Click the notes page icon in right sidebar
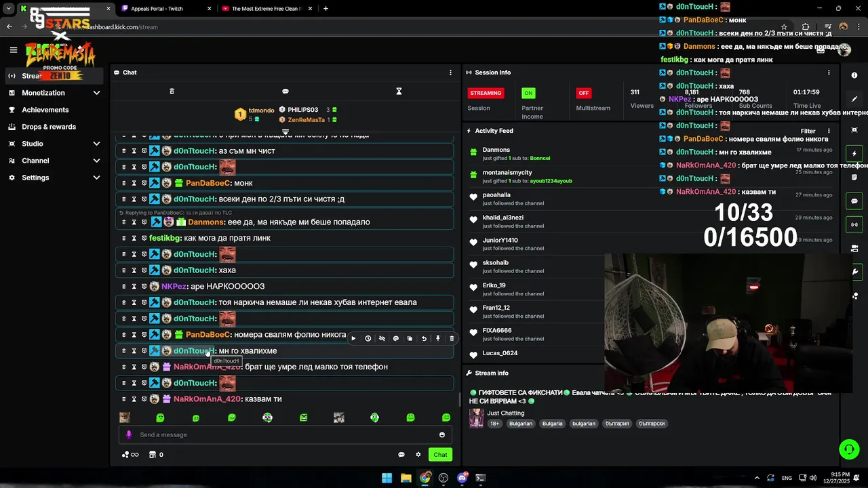Image resolution: width=868 pixels, height=488 pixels. pos(854,178)
